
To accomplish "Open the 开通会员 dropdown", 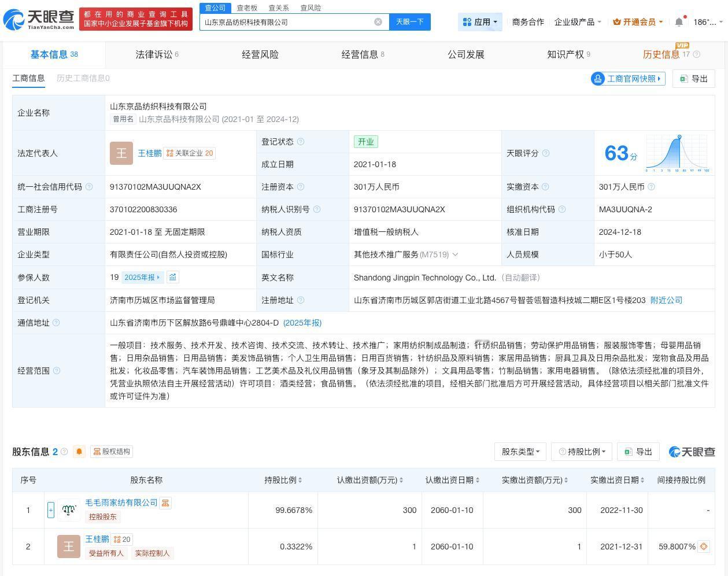I will pos(638,22).
